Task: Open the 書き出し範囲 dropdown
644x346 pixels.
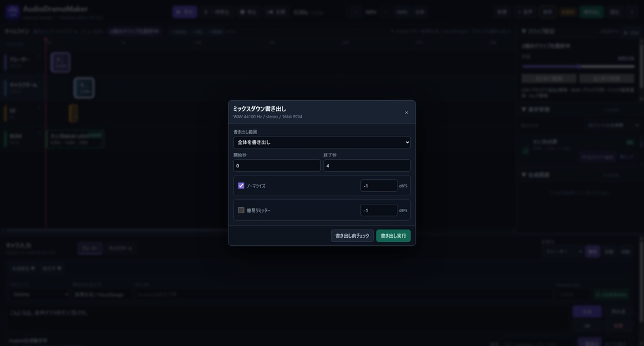Action: [x=321, y=142]
